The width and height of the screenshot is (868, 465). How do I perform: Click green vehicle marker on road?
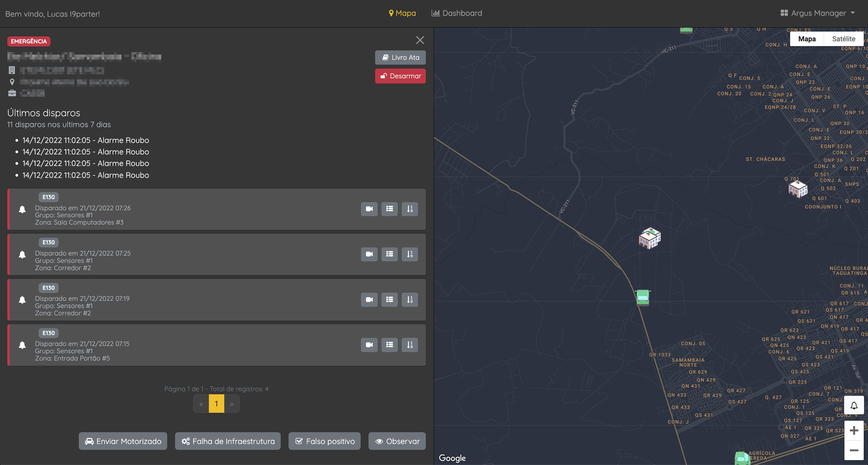pyautogui.click(x=643, y=297)
